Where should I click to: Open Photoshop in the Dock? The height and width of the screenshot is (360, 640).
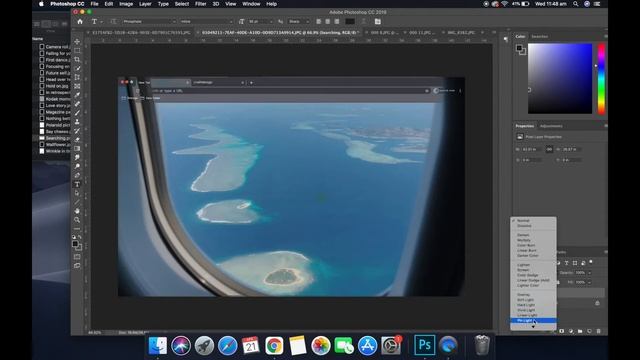pyautogui.click(x=424, y=345)
